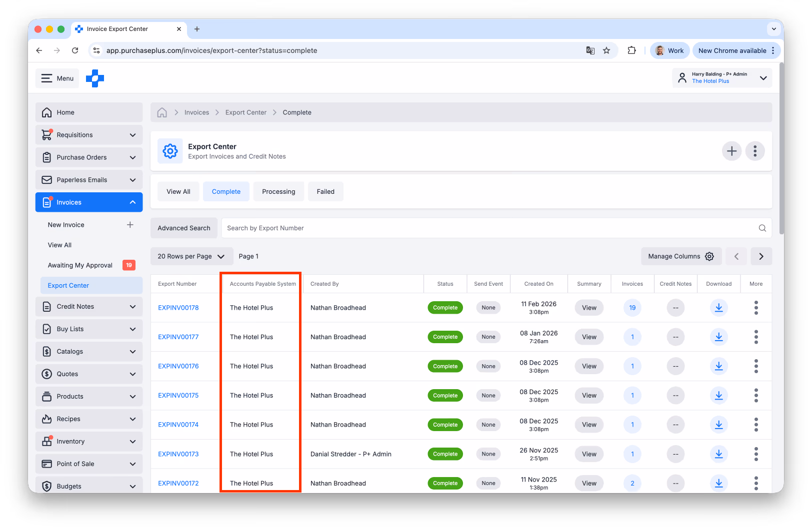Go to next page arrow
This screenshot has height=530, width=812.
(x=761, y=256)
